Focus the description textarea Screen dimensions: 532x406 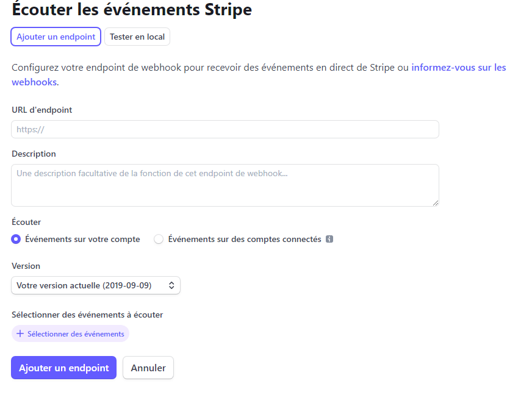click(225, 185)
